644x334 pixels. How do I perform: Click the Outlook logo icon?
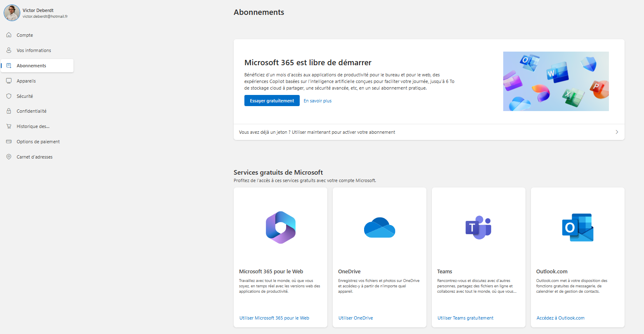pos(578,227)
